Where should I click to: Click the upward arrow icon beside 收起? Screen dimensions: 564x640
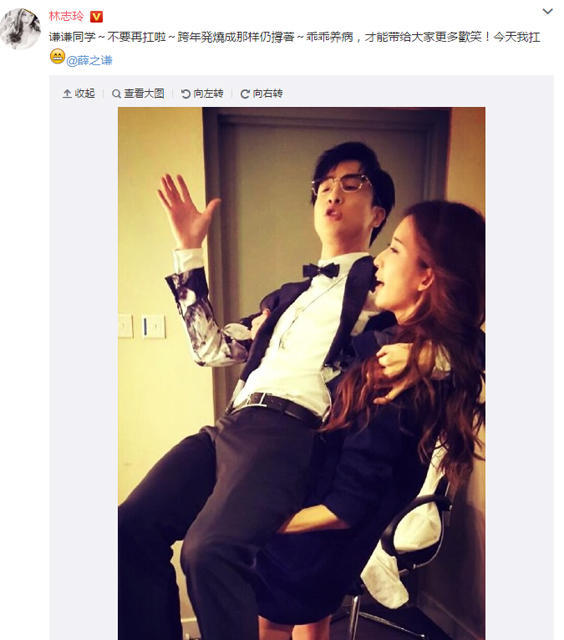(x=67, y=94)
